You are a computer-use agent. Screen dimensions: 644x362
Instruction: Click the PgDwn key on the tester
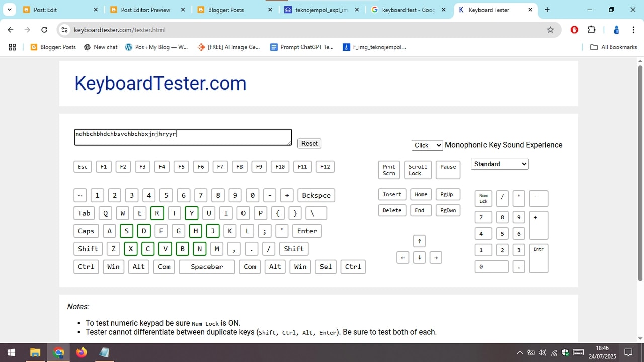tap(448, 210)
